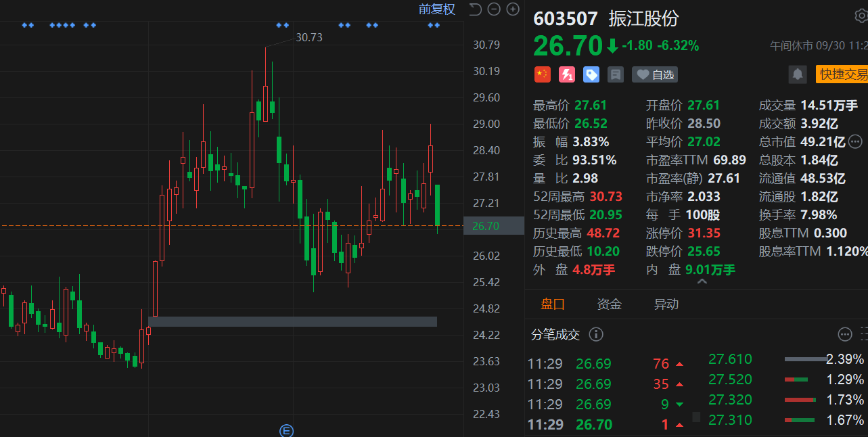
Task: Select the 盘口 tab
Action: point(552,304)
